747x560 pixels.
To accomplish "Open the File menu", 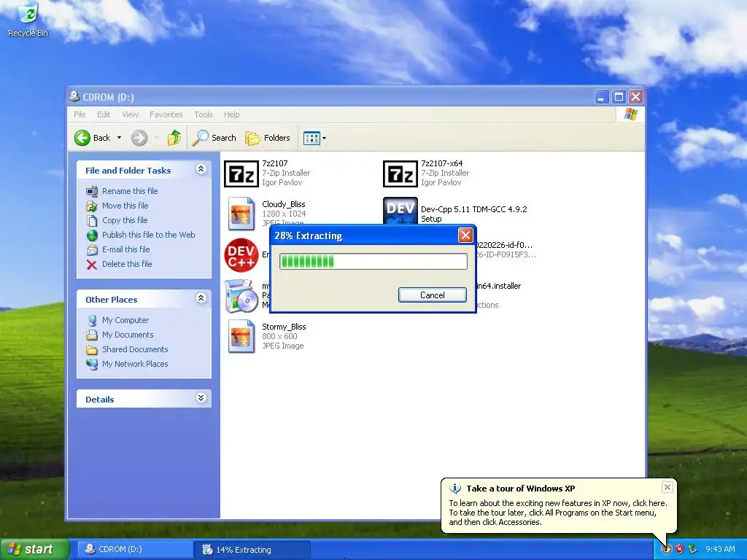I will [80, 114].
